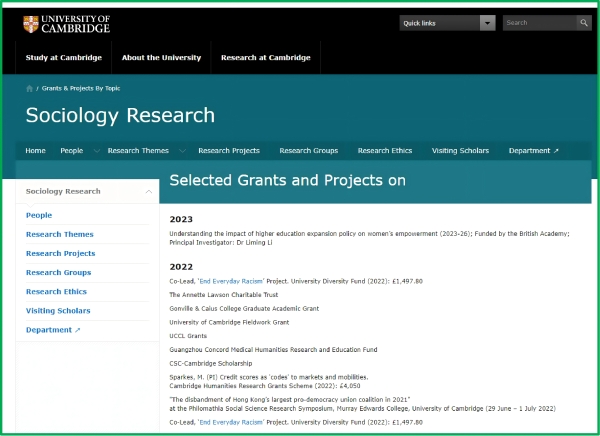The width and height of the screenshot is (600, 436).
Task: Click Philomathia Social Science Research Symposium line
Action: point(362,409)
